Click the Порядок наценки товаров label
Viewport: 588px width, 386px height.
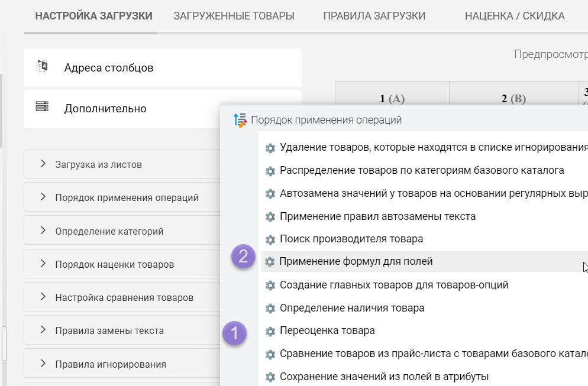pos(115,264)
